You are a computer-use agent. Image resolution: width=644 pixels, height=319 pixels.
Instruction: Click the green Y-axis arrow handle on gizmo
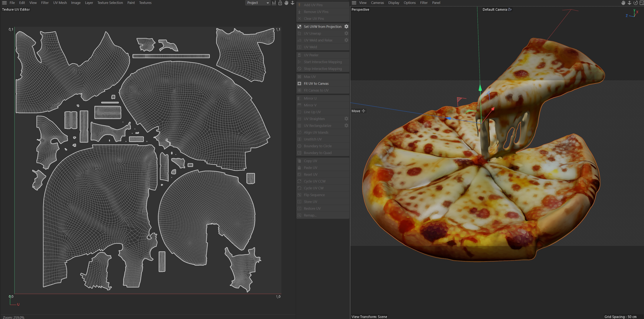click(x=480, y=88)
